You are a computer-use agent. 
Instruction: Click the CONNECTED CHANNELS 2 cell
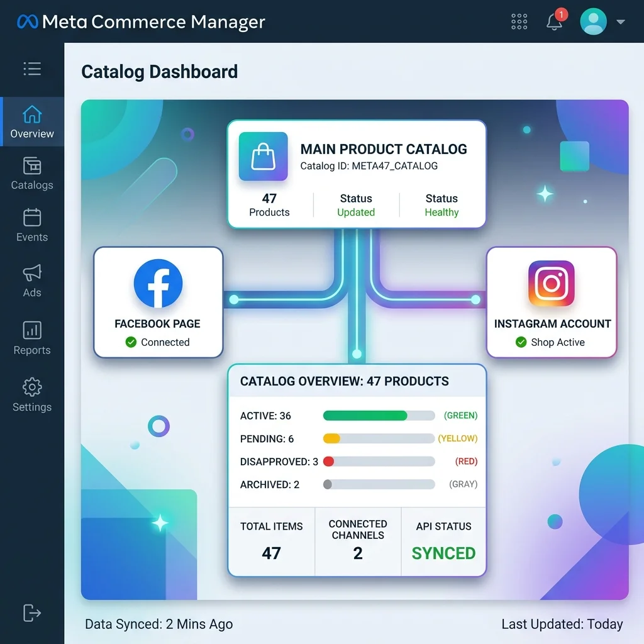point(358,541)
